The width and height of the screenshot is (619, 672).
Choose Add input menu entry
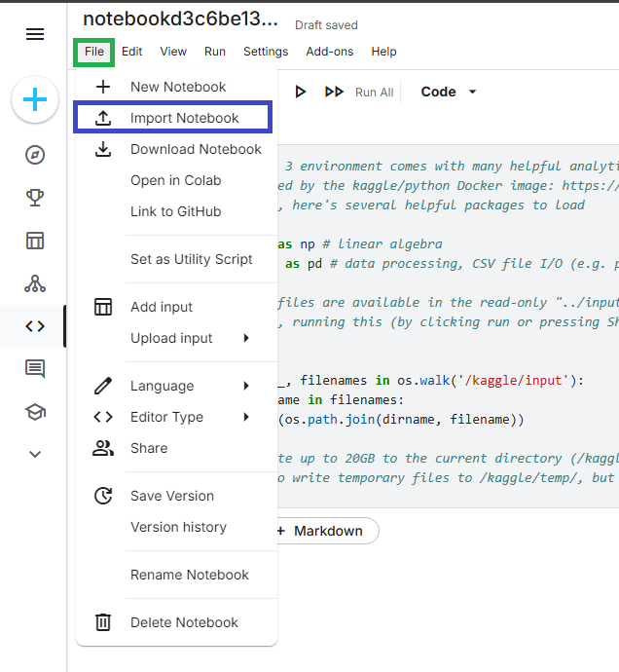[176, 307]
